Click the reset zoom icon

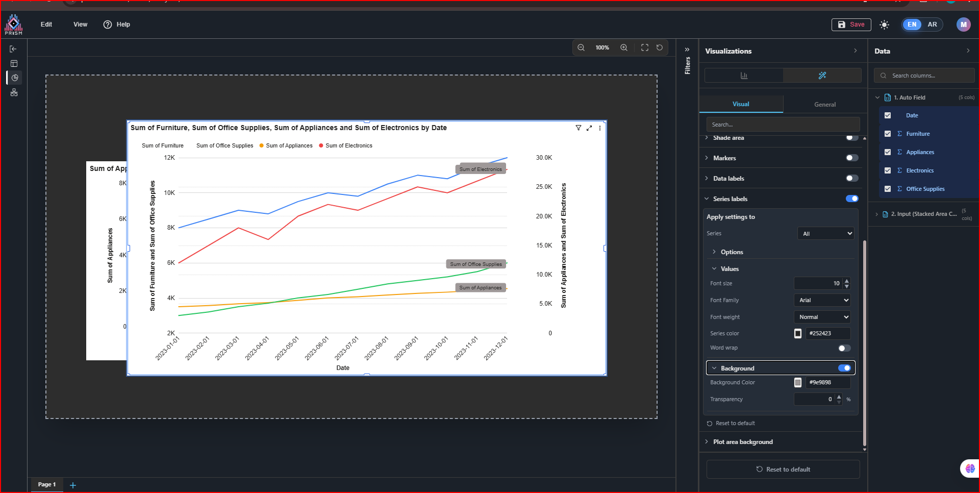[x=660, y=47]
